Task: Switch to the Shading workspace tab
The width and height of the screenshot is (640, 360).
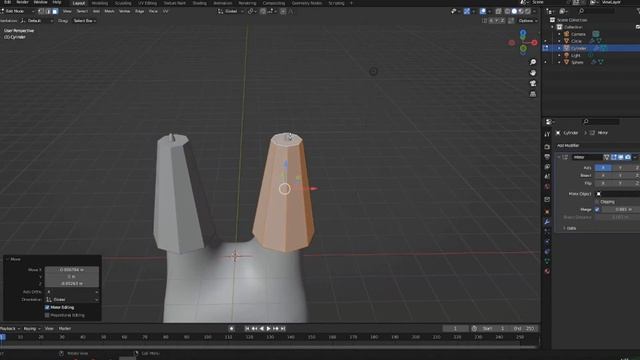Action: (x=200, y=3)
